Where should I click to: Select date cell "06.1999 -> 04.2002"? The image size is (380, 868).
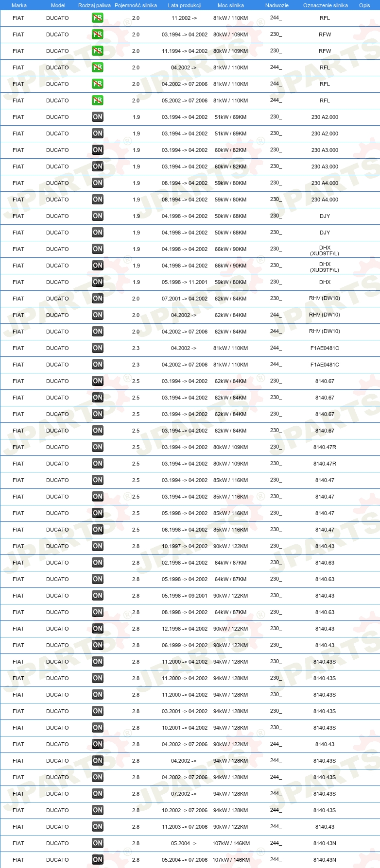point(185,645)
